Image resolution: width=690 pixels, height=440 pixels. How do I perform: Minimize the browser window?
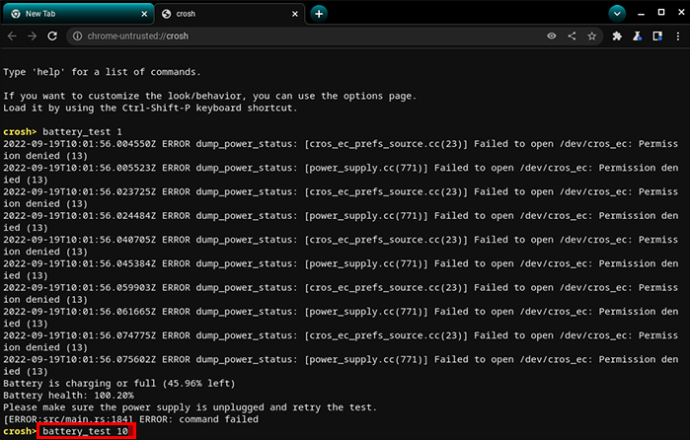[641, 14]
